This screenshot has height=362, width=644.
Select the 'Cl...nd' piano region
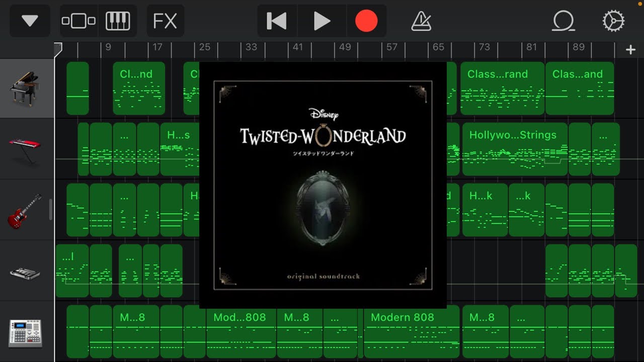pos(139,88)
